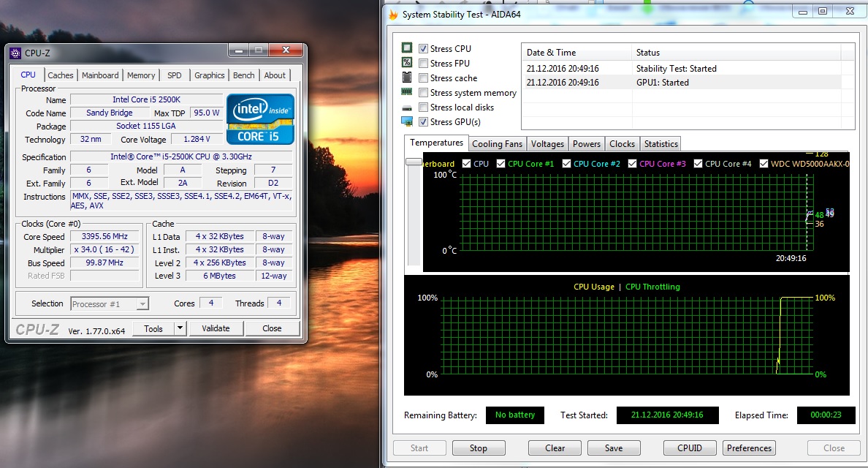Click the CPU-Z title bar chip icon
Image resolution: width=868 pixels, height=468 pixels.
click(16, 53)
